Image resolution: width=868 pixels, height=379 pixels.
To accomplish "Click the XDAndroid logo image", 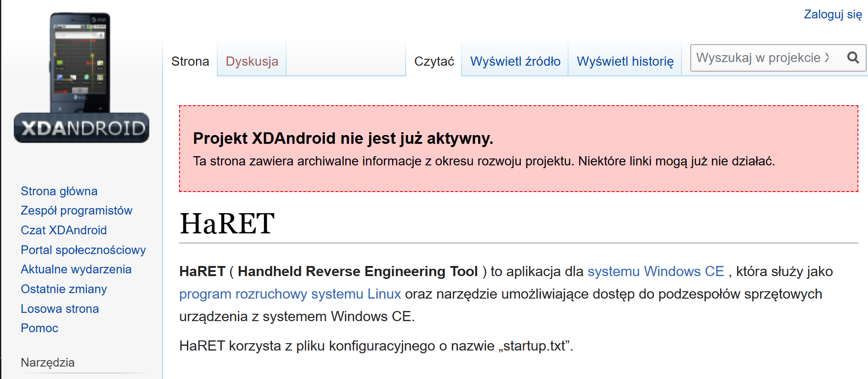I will click(x=81, y=78).
